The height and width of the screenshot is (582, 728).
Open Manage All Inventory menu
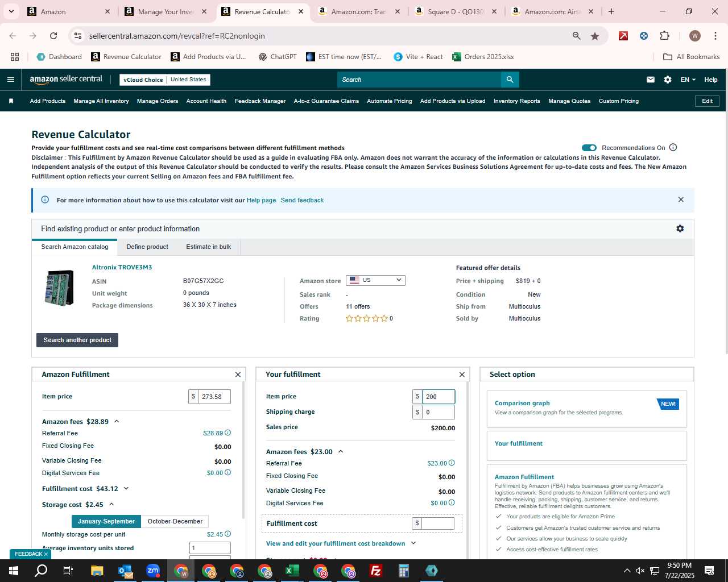click(101, 101)
